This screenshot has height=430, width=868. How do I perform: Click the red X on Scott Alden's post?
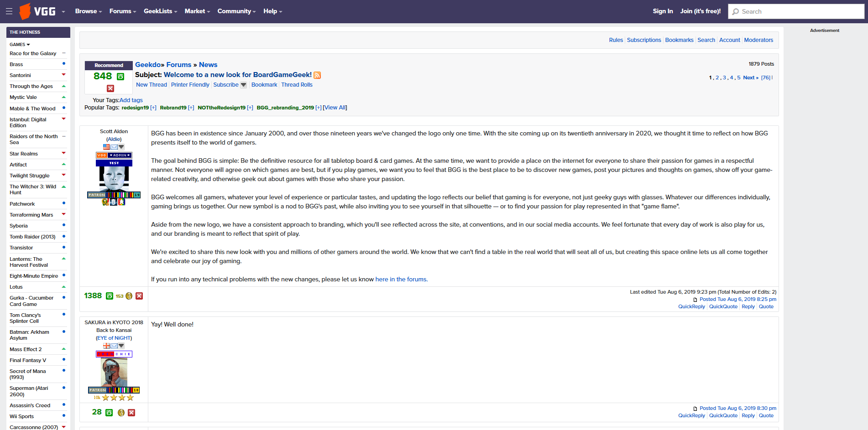coord(139,296)
